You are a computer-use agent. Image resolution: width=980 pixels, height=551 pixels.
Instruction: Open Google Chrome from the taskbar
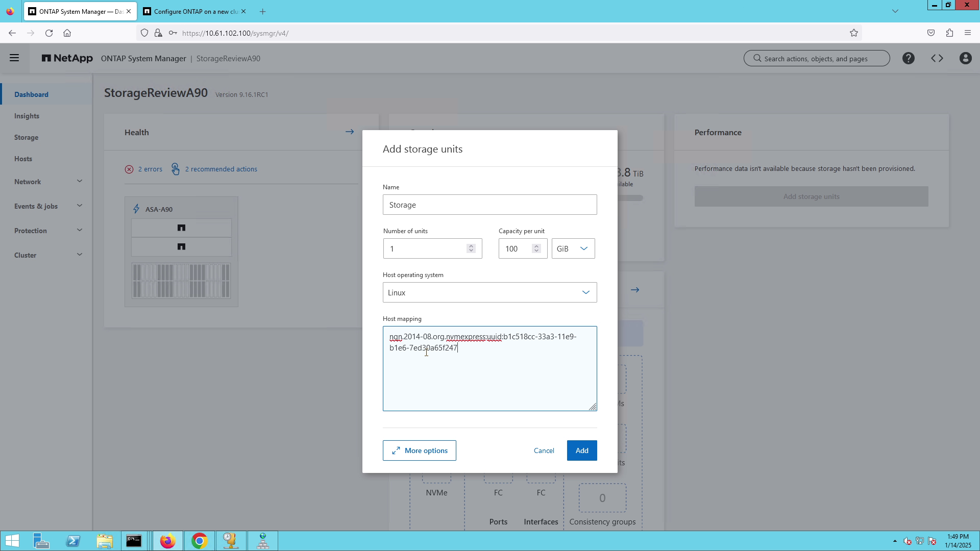tap(200, 541)
